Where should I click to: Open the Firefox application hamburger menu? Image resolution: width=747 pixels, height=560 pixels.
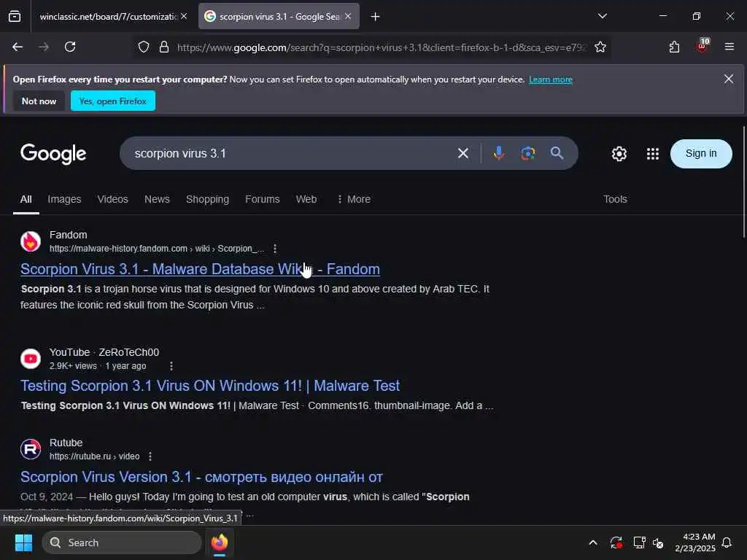(729, 47)
